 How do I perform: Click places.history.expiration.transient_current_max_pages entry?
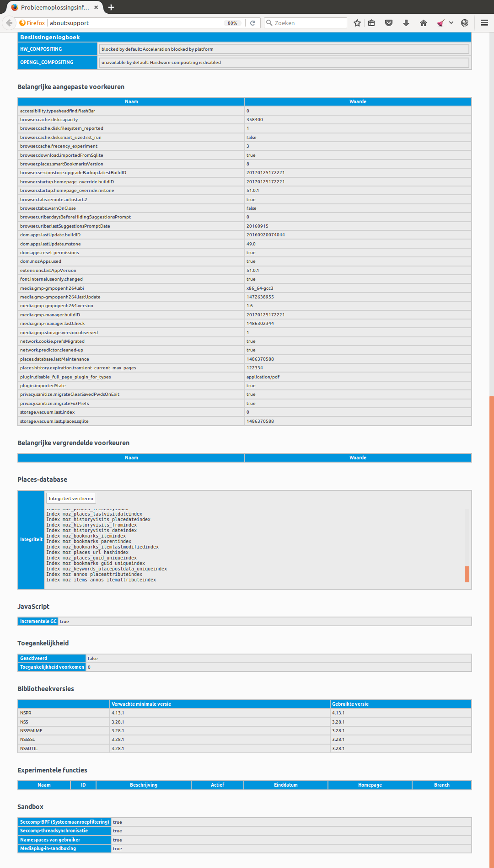(78, 368)
